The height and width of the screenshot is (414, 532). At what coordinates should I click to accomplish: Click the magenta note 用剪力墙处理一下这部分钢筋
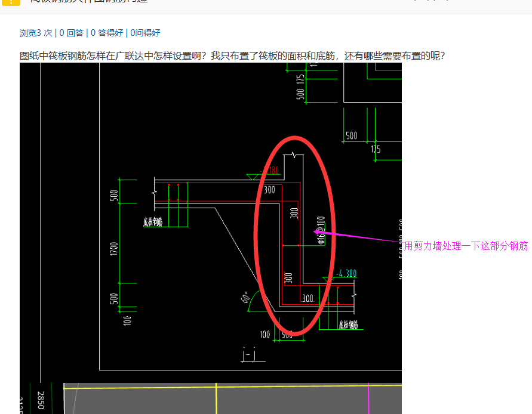click(466, 246)
